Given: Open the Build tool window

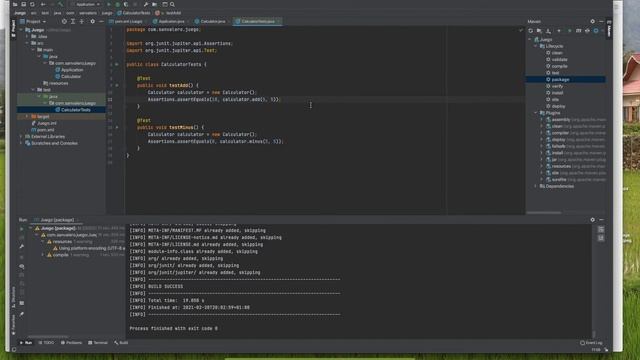Looking at the screenshot, I should (121, 343).
